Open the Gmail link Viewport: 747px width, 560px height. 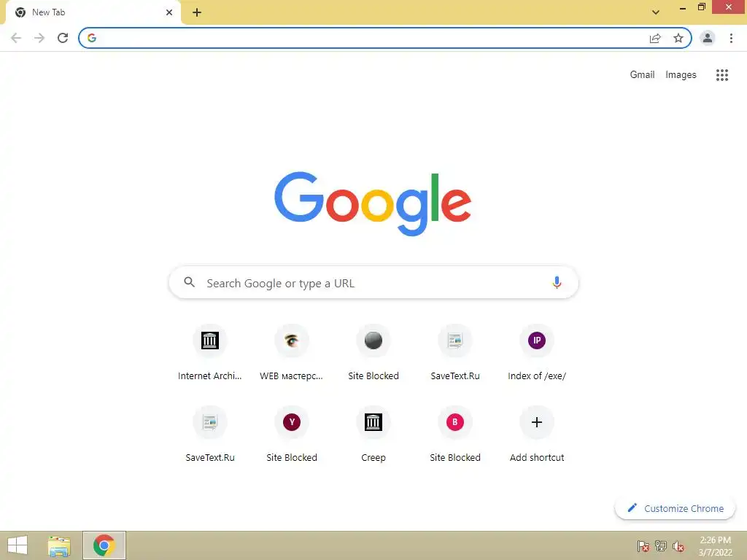[642, 75]
